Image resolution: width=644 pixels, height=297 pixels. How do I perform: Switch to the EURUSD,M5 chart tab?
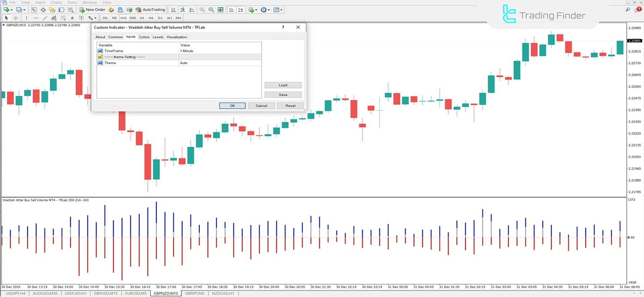(x=136, y=293)
